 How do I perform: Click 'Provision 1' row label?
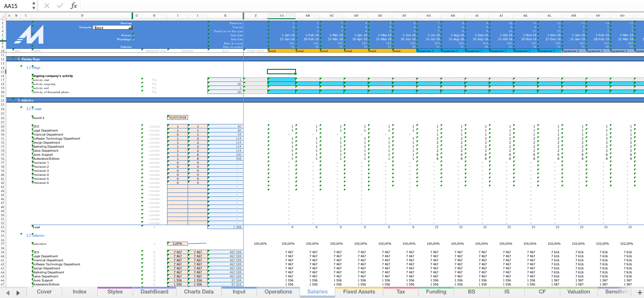click(40, 163)
